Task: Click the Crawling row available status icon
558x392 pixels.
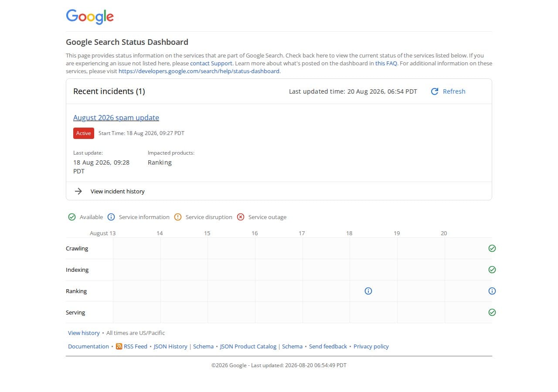Action: pos(492,248)
